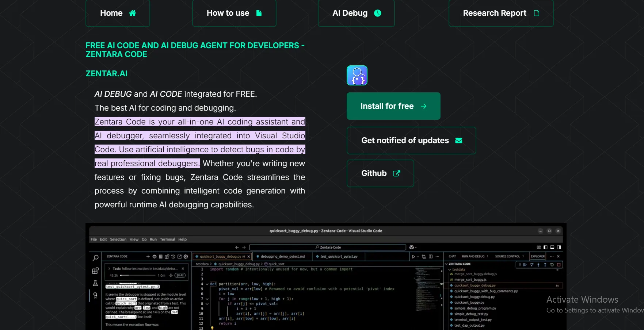Switch to the CHAT panel tab
The width and height of the screenshot is (644, 330).
pyautogui.click(x=452, y=256)
